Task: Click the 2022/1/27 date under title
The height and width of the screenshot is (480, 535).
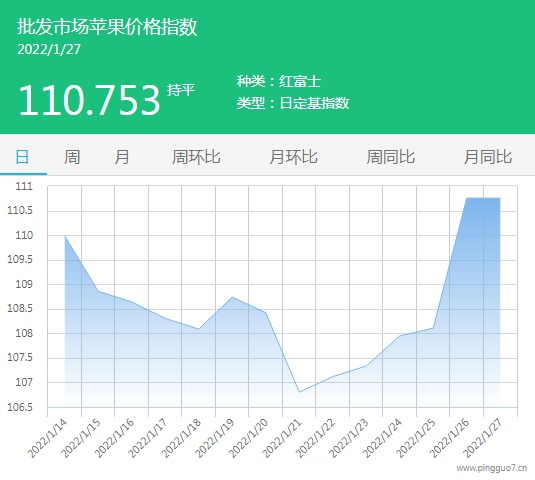Action: [49, 49]
